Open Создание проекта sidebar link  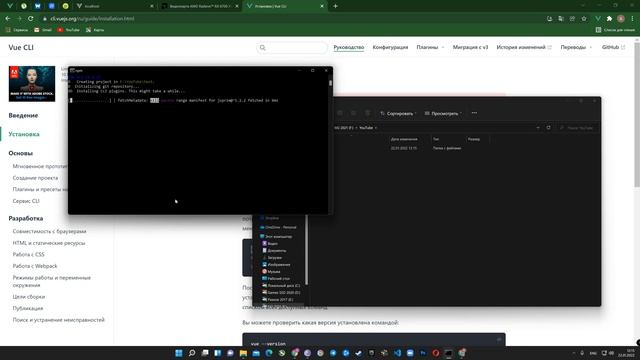click(35, 178)
